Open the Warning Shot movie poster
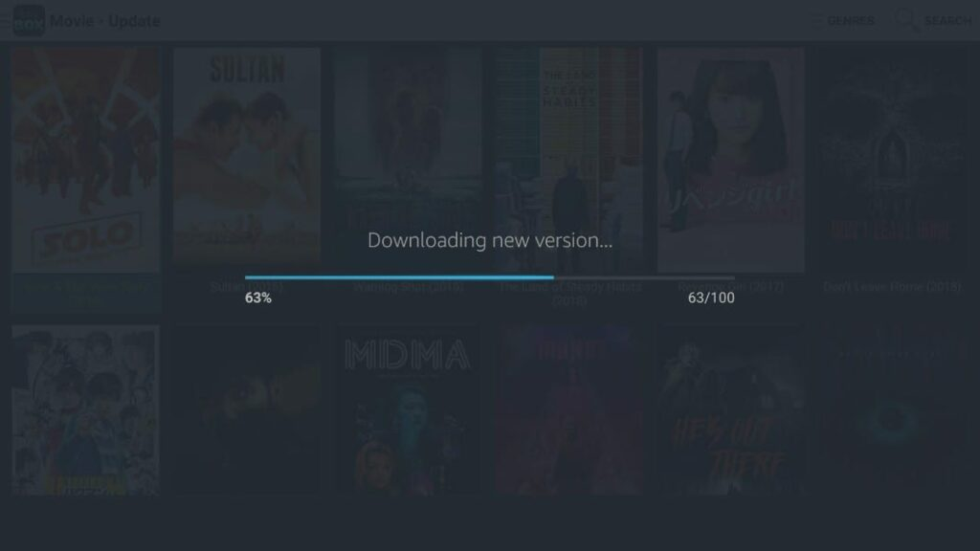Screen dimensions: 980x551 pyautogui.click(x=408, y=160)
